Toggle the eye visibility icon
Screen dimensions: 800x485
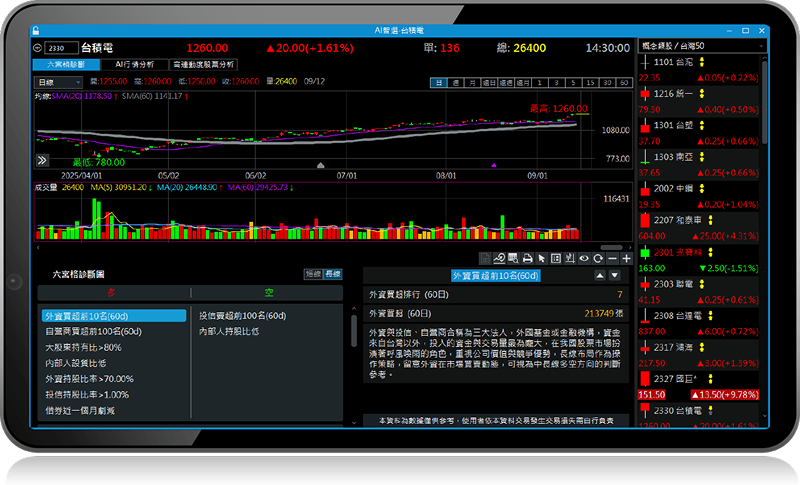click(584, 259)
